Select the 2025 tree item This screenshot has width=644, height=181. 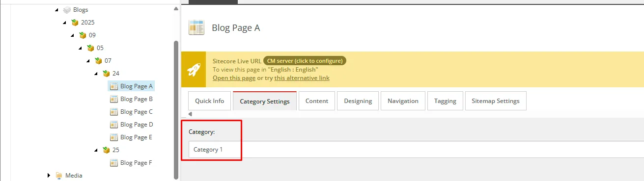(88, 23)
